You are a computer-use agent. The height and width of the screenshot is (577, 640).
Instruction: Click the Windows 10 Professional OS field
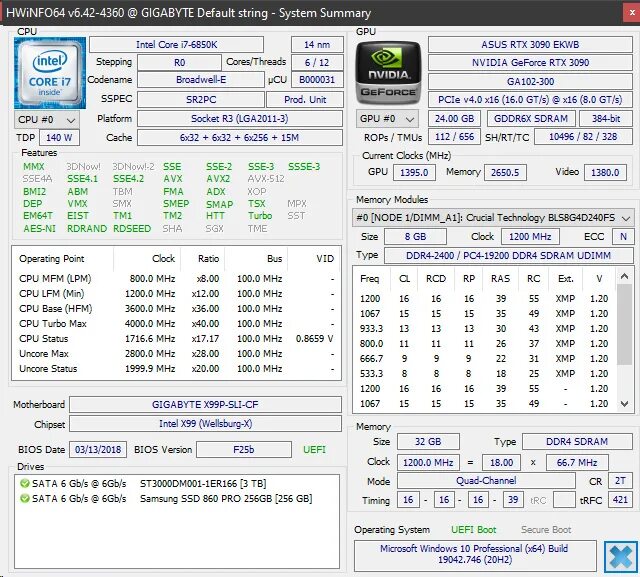(x=475, y=554)
